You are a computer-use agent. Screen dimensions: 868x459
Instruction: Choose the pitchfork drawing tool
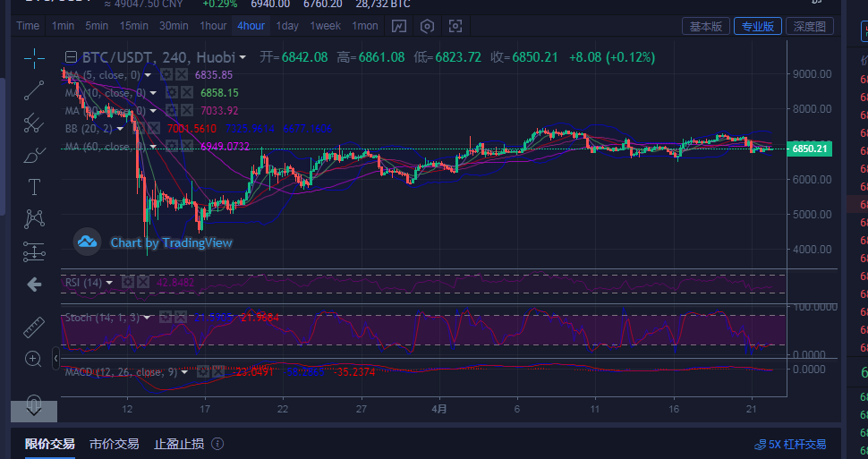(x=34, y=123)
